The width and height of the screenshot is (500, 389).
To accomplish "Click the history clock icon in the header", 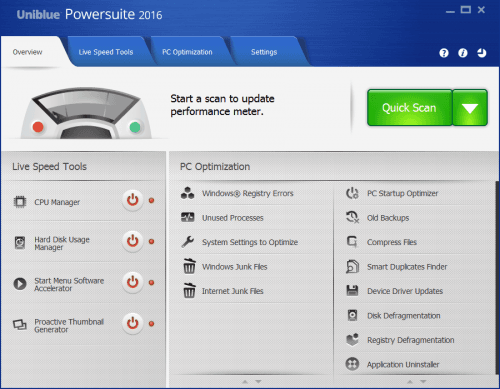I will pyautogui.click(x=481, y=53).
